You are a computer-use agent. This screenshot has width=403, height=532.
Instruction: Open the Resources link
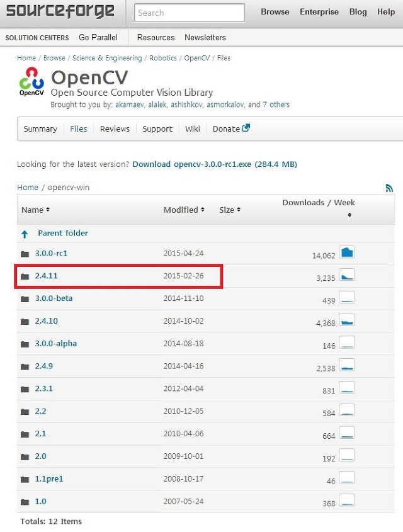156,37
